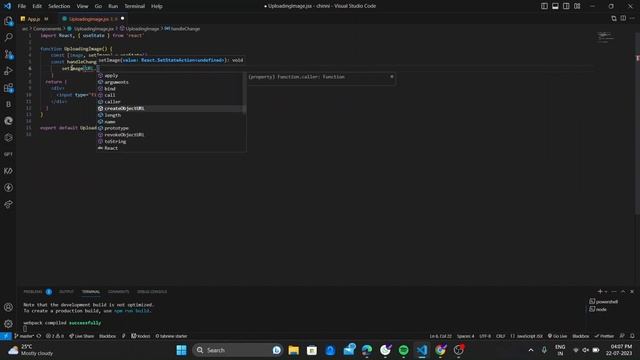
Task: Switch to the Comments panel tab
Action: pos(119,292)
